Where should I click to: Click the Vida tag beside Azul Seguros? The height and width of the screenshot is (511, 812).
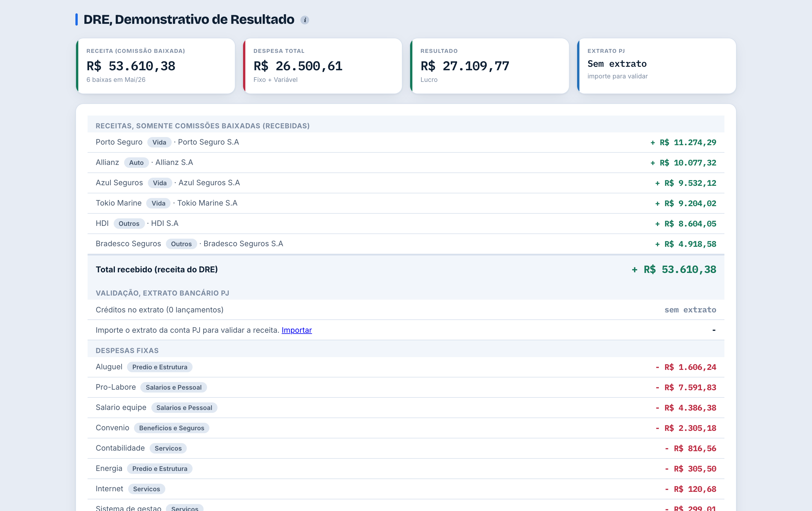pos(160,183)
